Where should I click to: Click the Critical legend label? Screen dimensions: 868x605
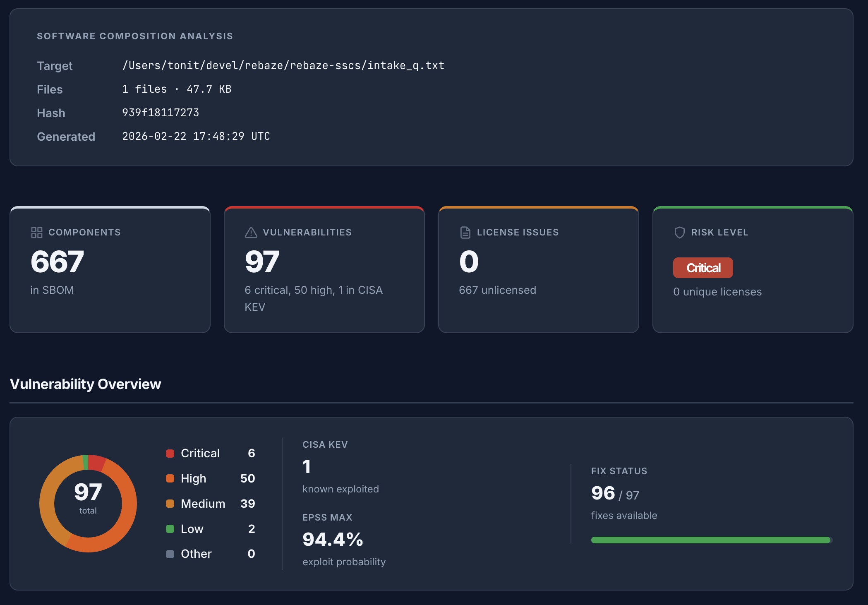coord(200,453)
